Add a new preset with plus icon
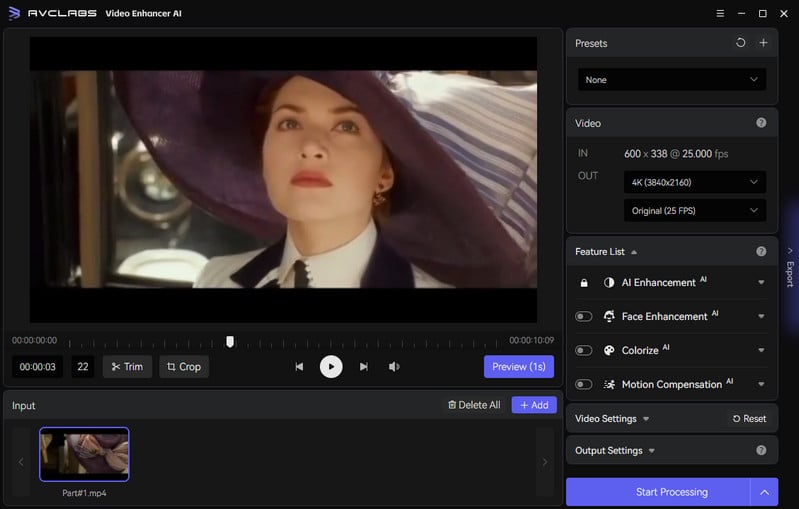 click(763, 43)
